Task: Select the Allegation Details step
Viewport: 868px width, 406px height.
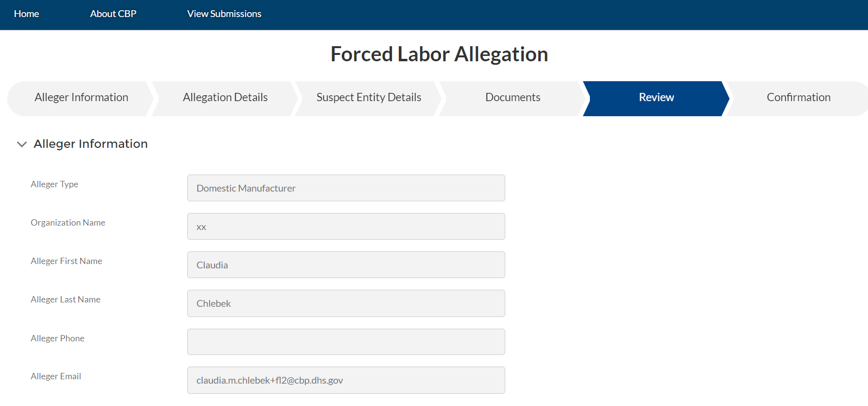Action: 225,98
